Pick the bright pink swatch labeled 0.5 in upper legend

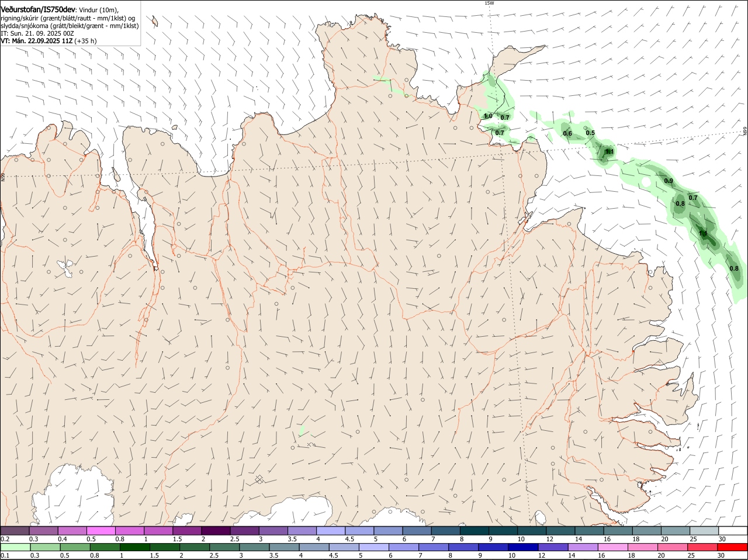(x=101, y=531)
